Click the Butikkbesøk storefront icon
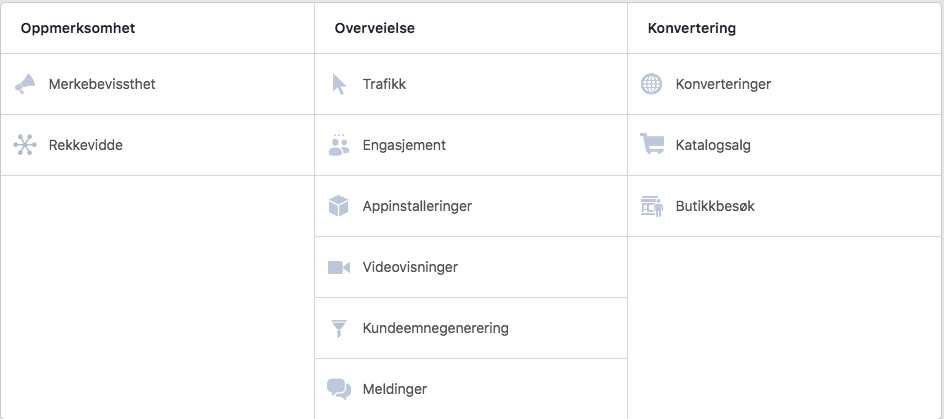Image resolution: width=944 pixels, height=419 pixels. (652, 206)
